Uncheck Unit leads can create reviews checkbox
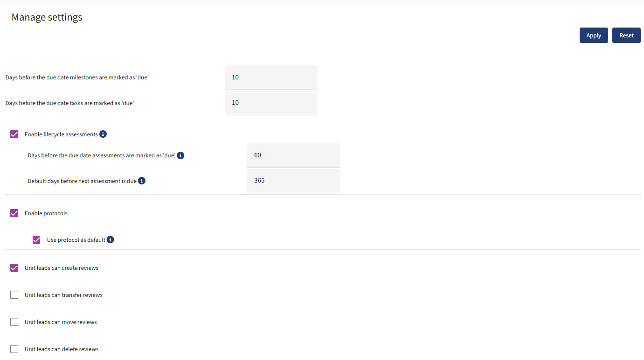644x360 pixels. [x=14, y=268]
